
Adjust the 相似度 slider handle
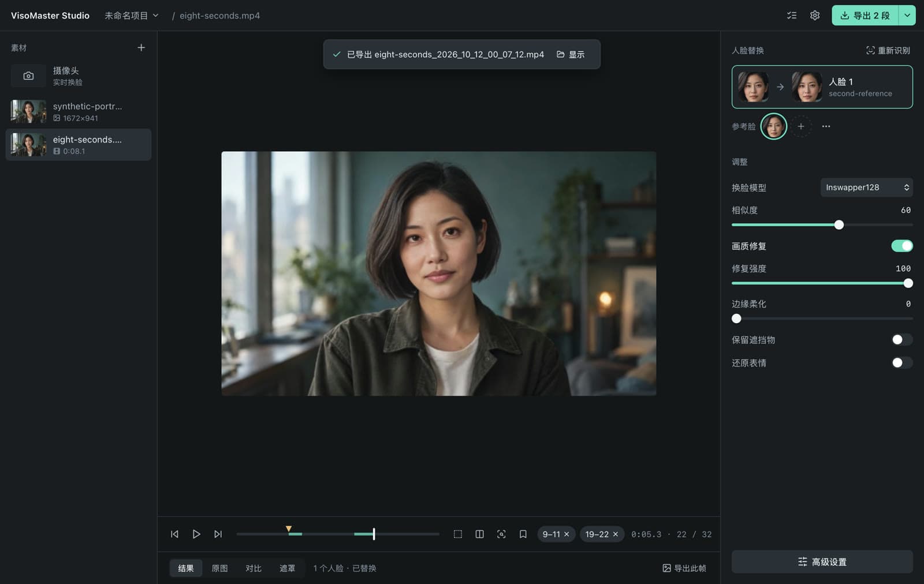pyautogui.click(x=839, y=225)
